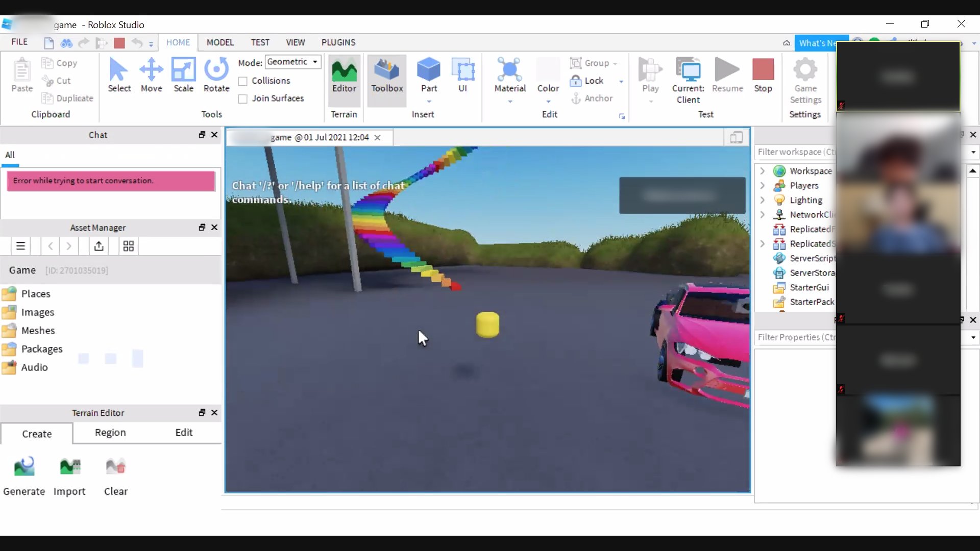
Task: Click the MODEL ribbon tab
Action: [x=220, y=42]
